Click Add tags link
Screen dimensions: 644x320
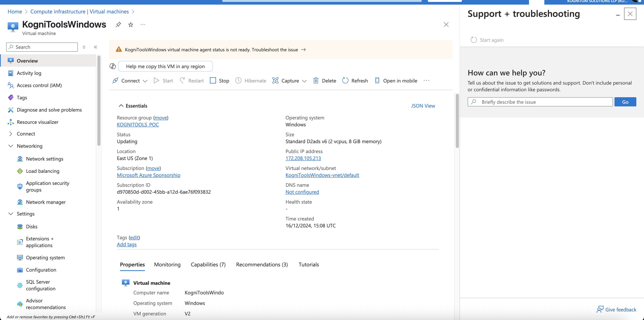click(127, 244)
